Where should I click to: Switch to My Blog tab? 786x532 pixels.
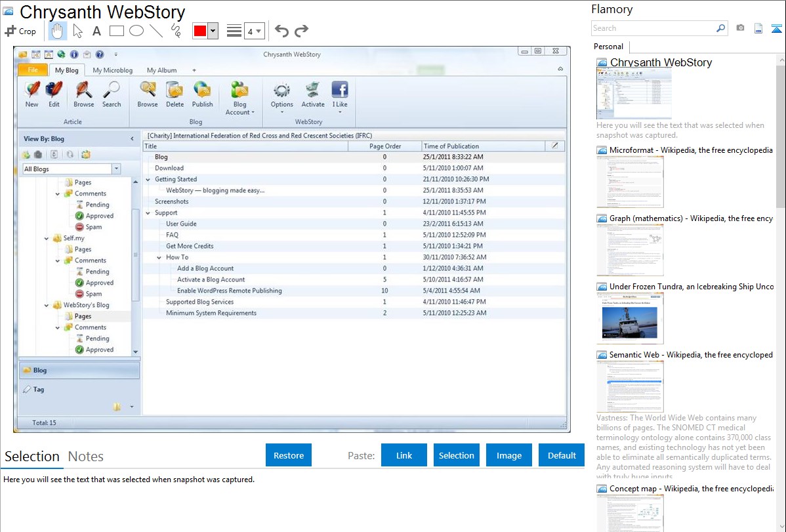[67, 70]
